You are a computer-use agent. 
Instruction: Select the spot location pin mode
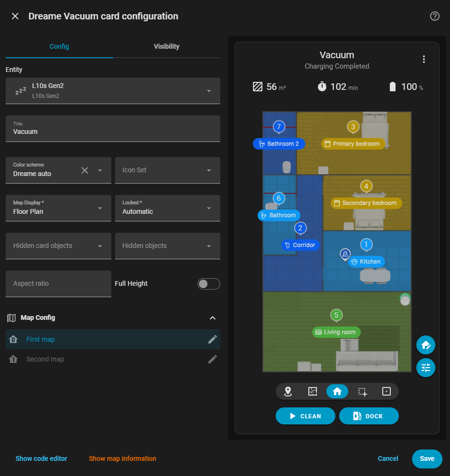point(288,392)
